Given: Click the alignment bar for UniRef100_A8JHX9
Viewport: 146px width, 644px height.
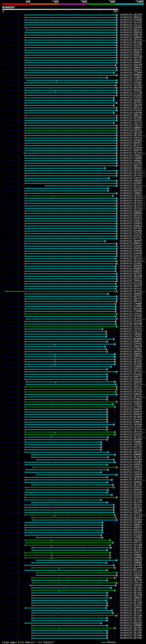Looking at the screenshot, I should pyautogui.click(x=71, y=15).
